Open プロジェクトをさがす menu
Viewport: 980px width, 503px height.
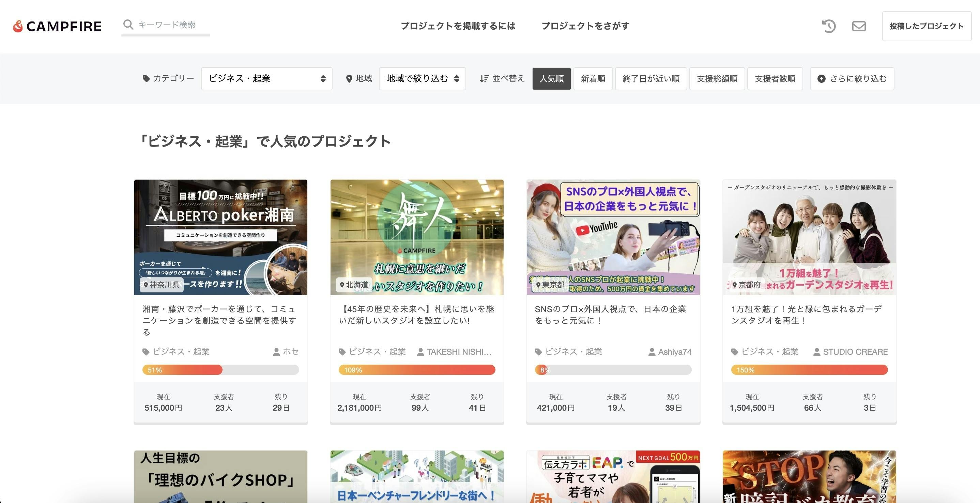tap(585, 26)
